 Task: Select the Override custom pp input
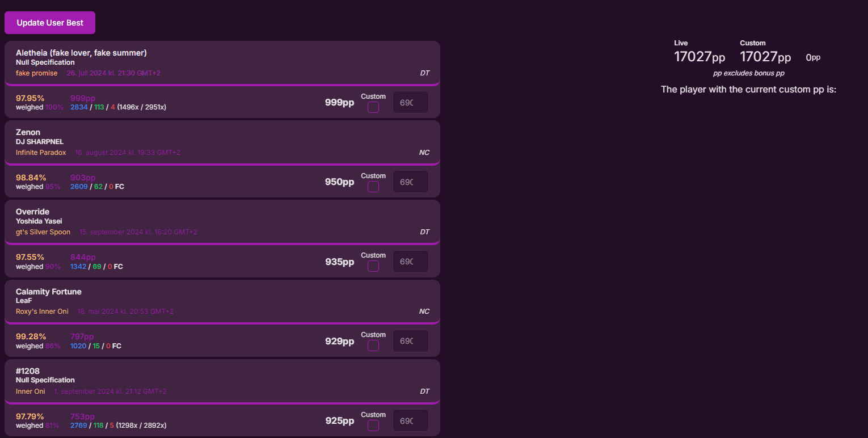(x=410, y=262)
